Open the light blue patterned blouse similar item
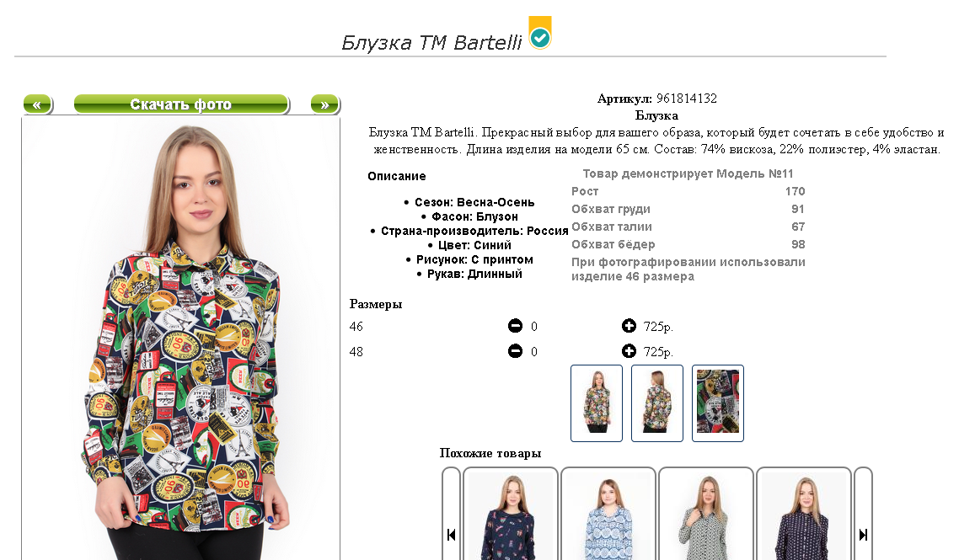The height and width of the screenshot is (560, 959). (608, 515)
